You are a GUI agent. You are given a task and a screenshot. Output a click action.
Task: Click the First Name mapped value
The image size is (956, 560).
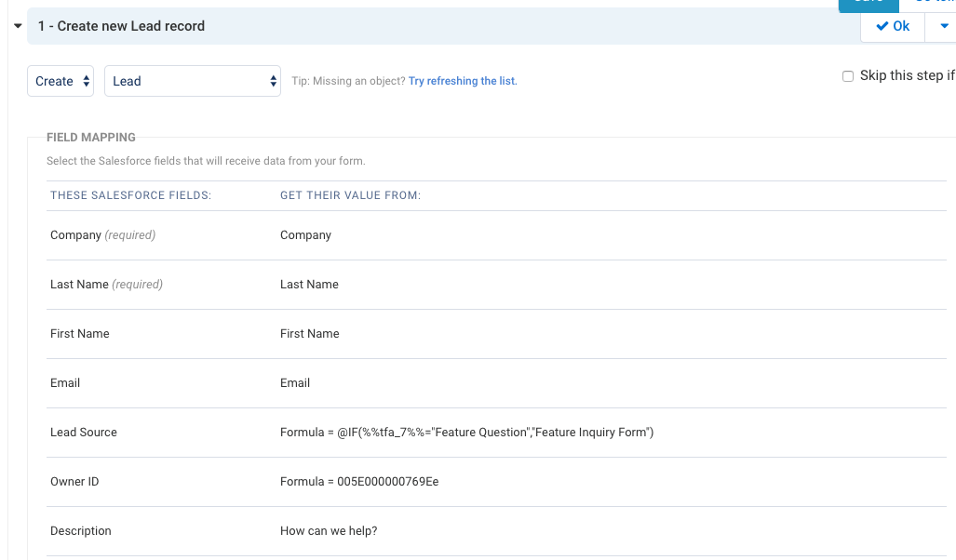(310, 334)
